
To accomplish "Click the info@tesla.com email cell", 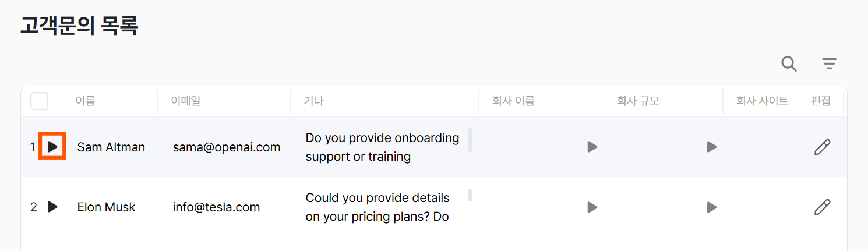I will 216,207.
